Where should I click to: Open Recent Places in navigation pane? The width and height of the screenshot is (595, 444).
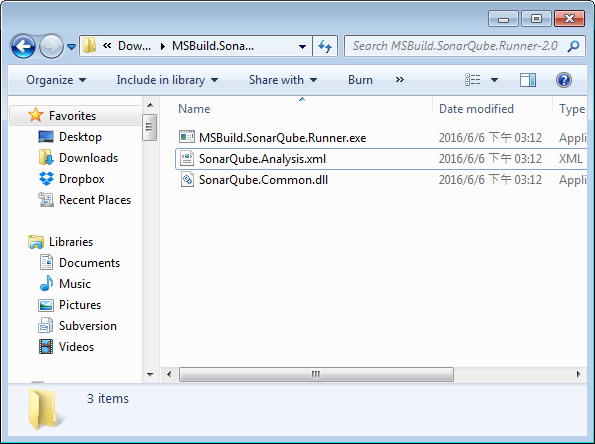tap(95, 200)
